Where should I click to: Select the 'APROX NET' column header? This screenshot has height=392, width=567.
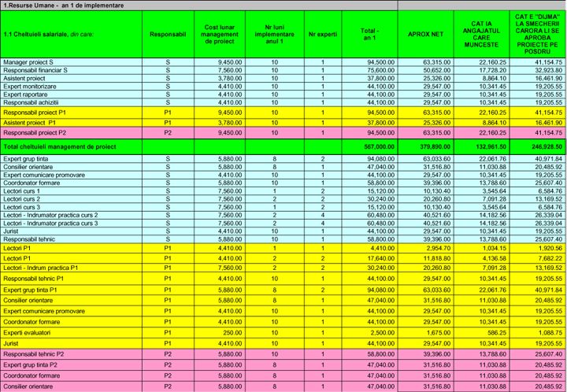tap(425, 34)
